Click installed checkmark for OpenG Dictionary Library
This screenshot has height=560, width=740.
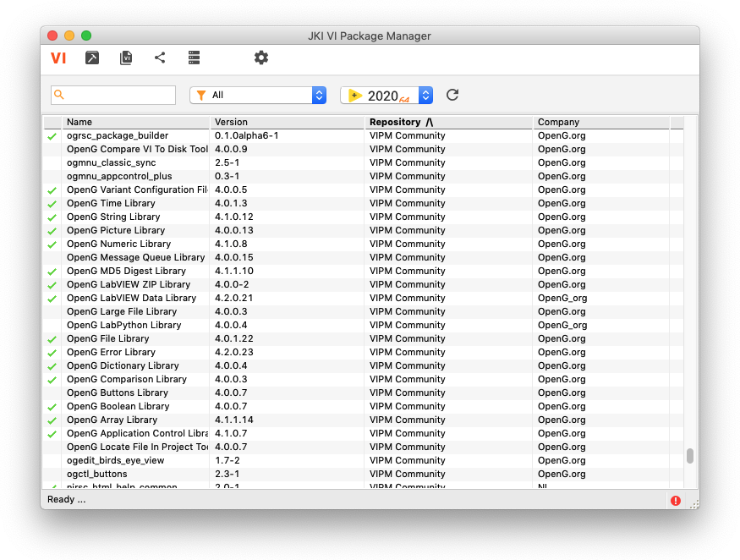[52, 366]
